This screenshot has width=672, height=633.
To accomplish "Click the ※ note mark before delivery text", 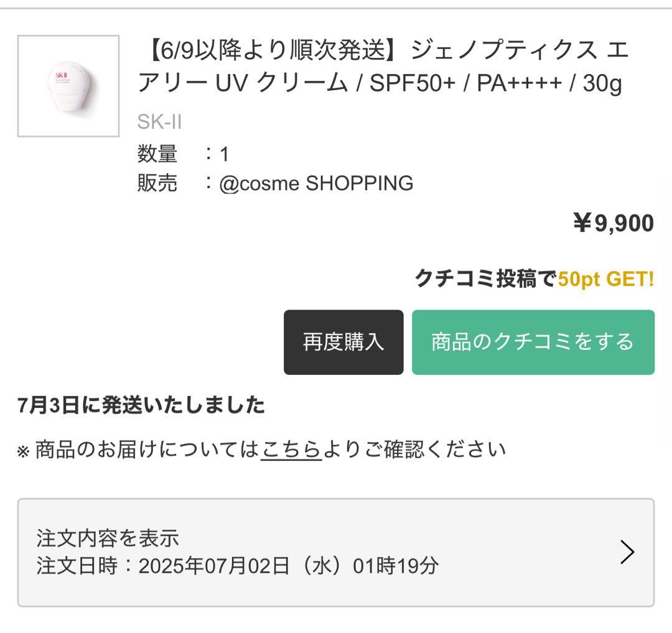I will pyautogui.click(x=23, y=451).
